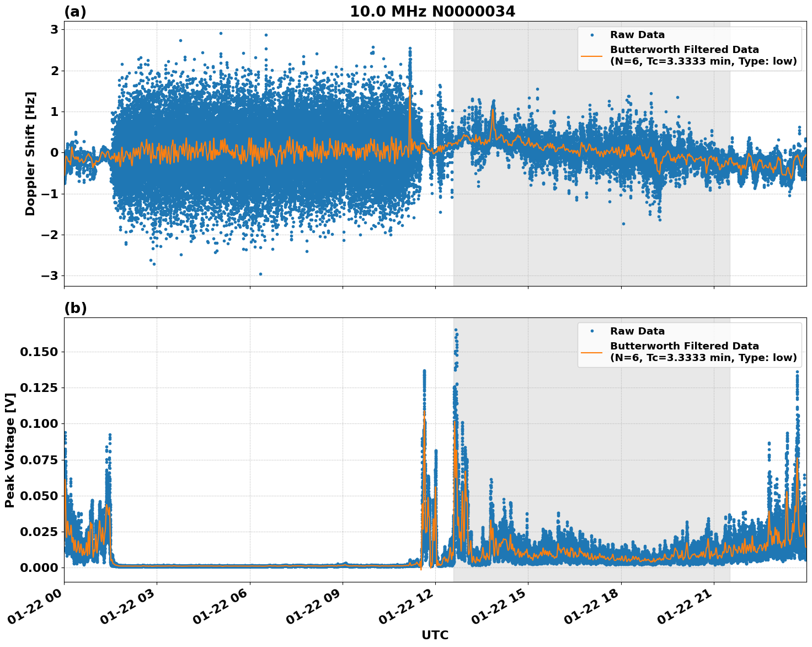Image resolution: width=812 pixels, height=647 pixels.
Task: Click the panel label (b)
Action: (x=76, y=307)
